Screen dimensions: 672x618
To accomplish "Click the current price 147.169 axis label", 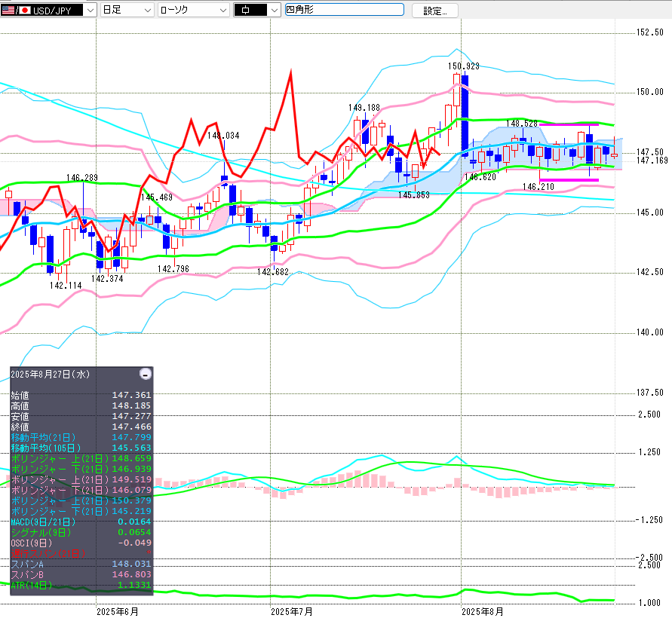I will coord(652,161).
